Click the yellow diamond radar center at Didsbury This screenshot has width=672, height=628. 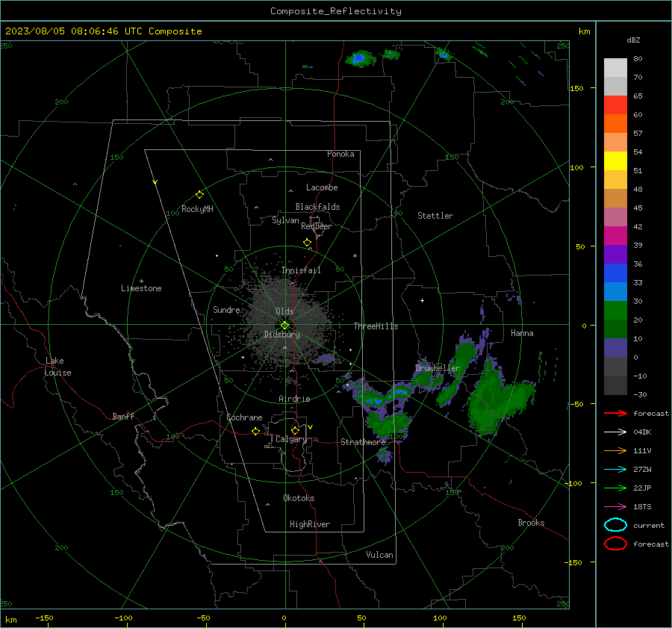(284, 326)
